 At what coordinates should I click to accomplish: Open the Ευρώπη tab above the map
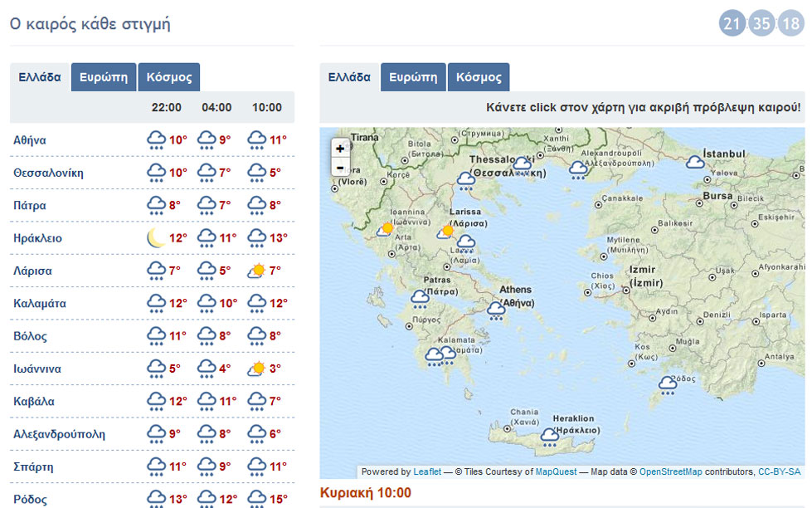click(413, 77)
